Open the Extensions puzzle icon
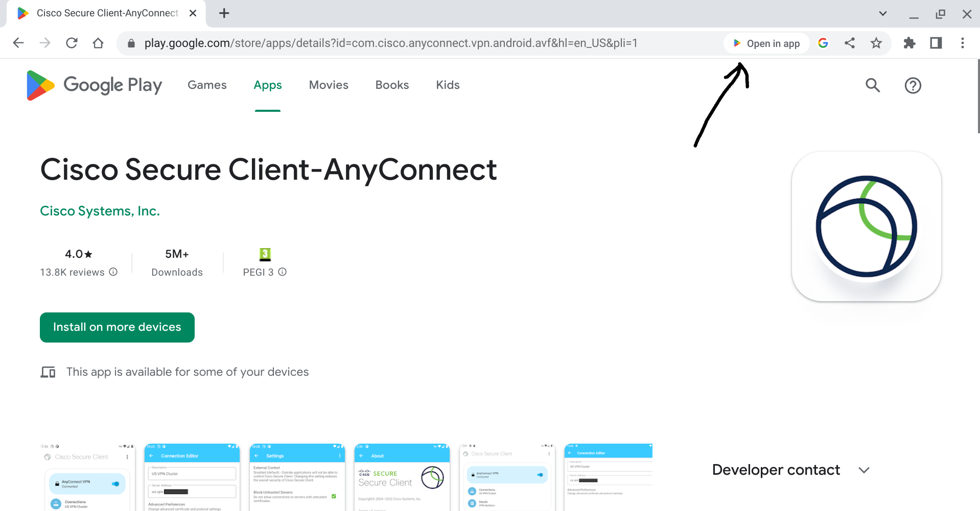Image resolution: width=980 pixels, height=511 pixels. coord(909,43)
